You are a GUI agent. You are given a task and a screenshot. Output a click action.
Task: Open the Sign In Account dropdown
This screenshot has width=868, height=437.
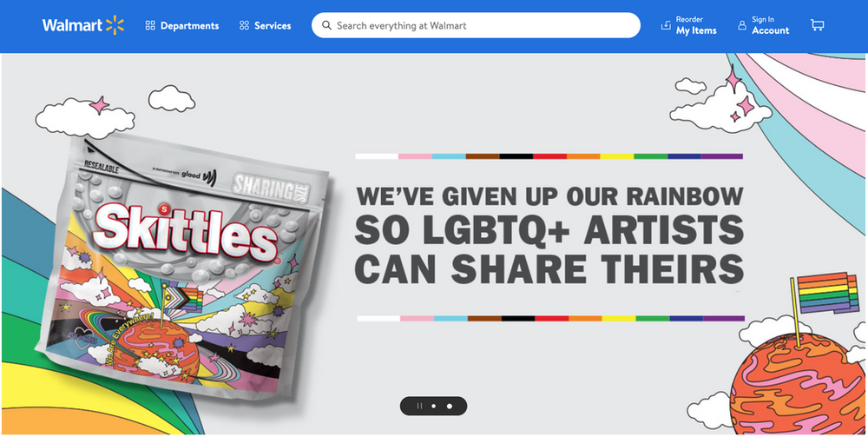(x=763, y=25)
